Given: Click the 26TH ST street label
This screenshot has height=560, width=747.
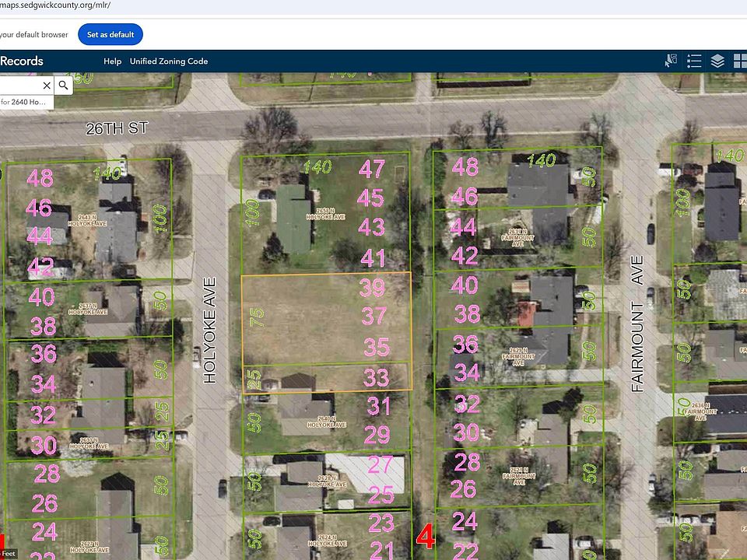Looking at the screenshot, I should 117,128.
